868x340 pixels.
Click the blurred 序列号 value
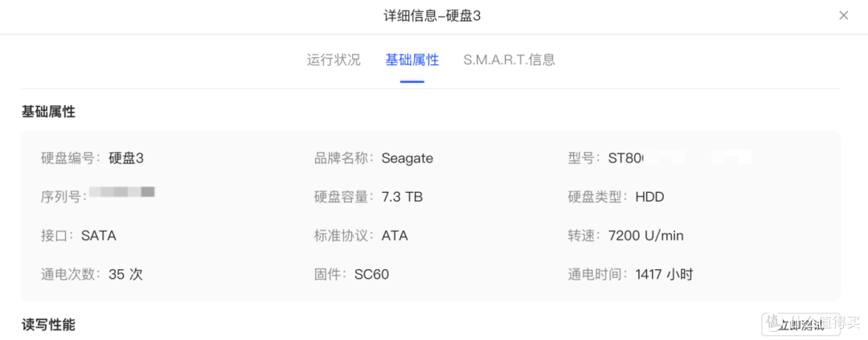[x=121, y=193]
